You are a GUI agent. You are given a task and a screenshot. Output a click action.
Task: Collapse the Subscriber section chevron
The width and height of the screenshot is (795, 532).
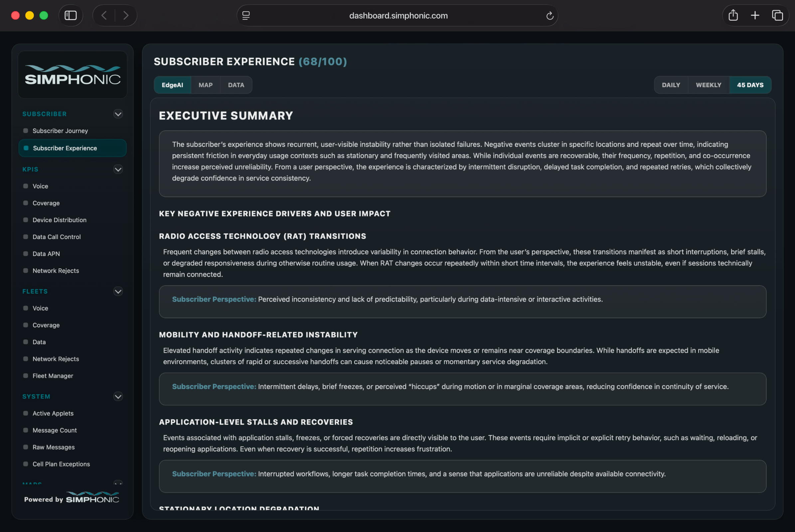[x=118, y=114]
